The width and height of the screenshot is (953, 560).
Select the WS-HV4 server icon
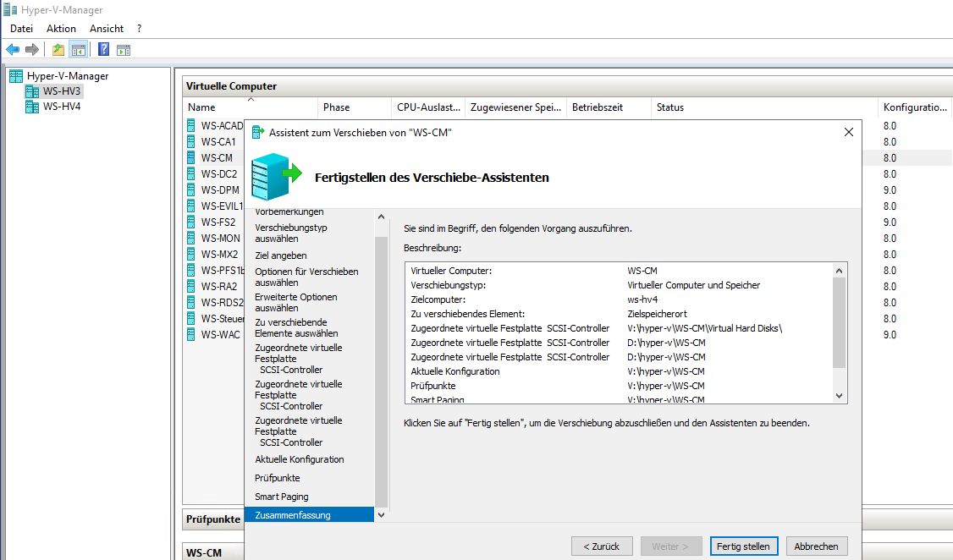point(31,107)
